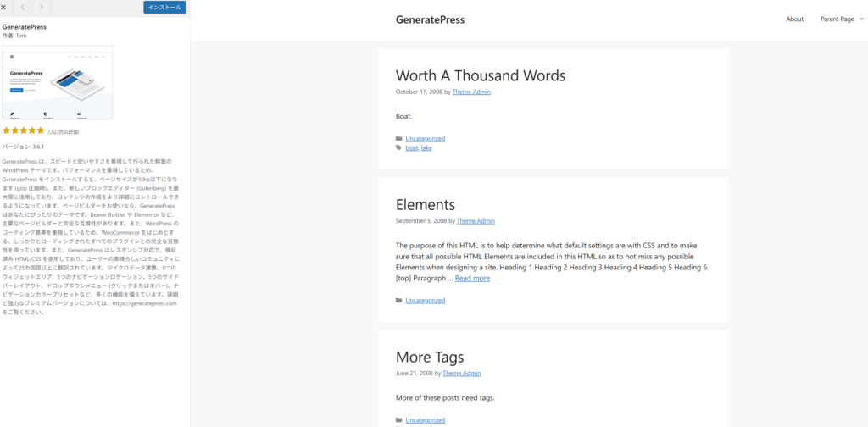
Task: Click the folder icon under the Boat post
Action: click(399, 138)
